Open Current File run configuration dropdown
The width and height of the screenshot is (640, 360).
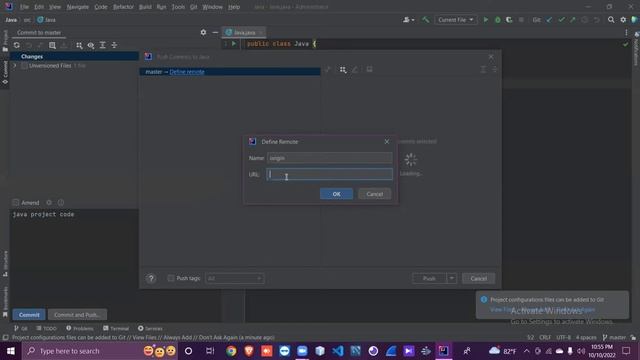(x=456, y=20)
